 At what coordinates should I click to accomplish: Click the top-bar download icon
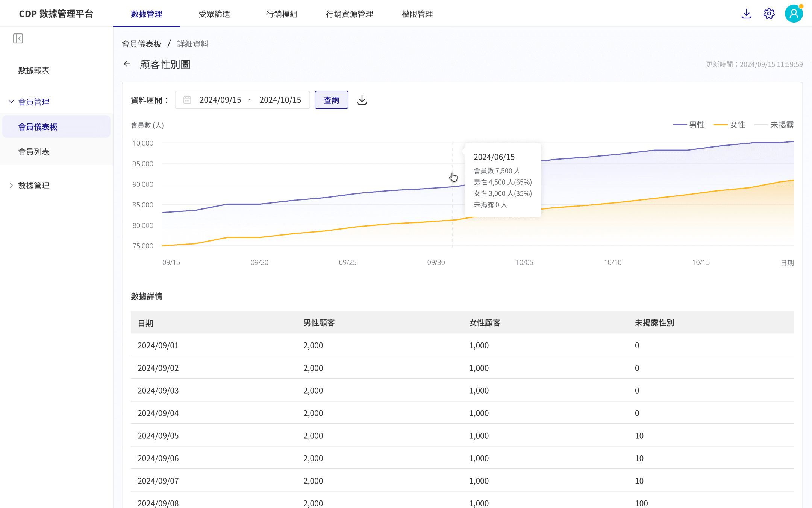tap(747, 14)
